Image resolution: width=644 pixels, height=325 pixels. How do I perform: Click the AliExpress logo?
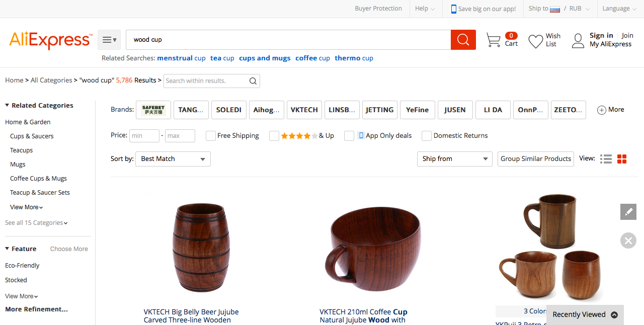tap(50, 40)
